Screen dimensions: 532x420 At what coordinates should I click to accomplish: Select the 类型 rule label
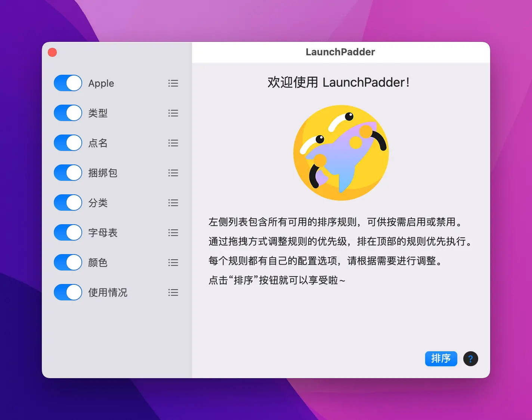98,113
